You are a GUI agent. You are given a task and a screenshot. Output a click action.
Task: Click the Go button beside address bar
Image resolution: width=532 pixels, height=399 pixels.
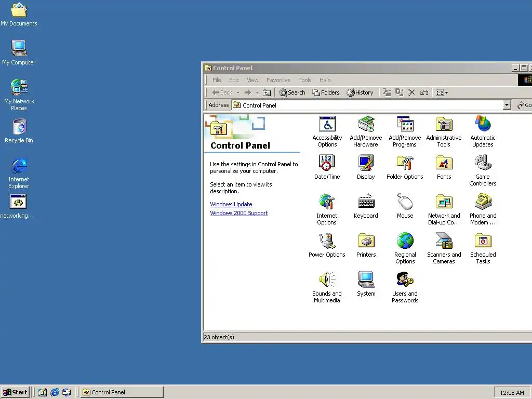pyautogui.click(x=524, y=105)
